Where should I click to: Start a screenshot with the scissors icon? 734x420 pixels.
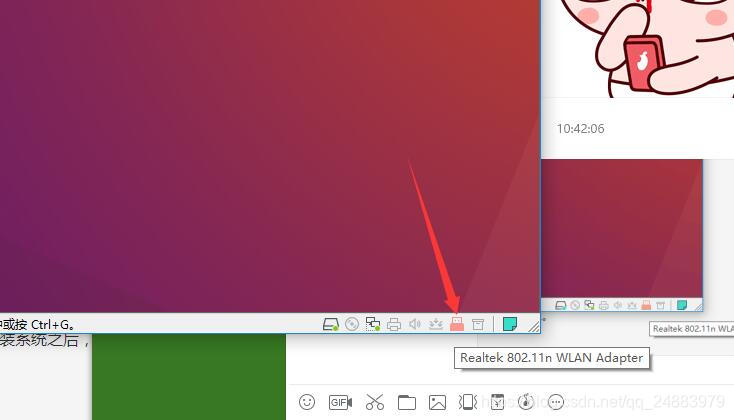tap(374, 402)
